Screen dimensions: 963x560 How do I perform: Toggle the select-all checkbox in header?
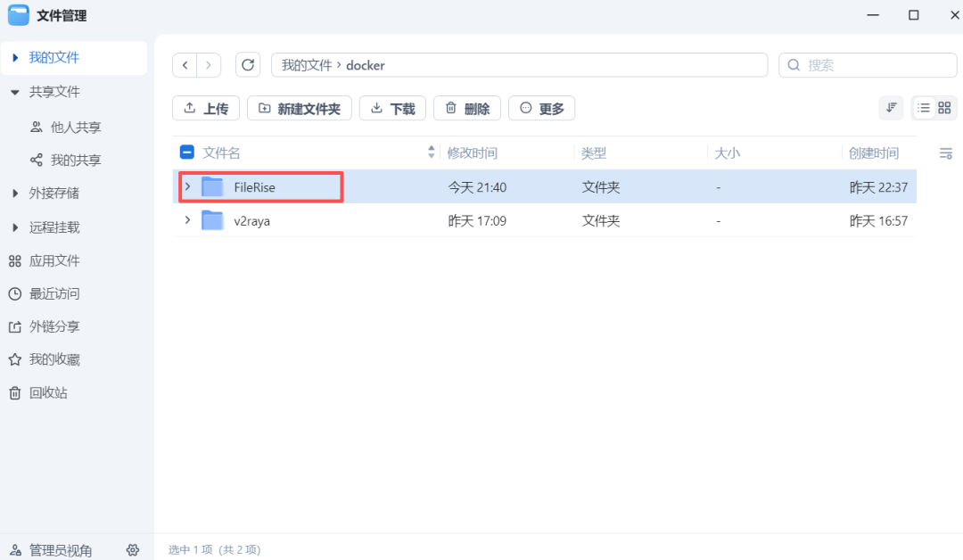coord(187,152)
